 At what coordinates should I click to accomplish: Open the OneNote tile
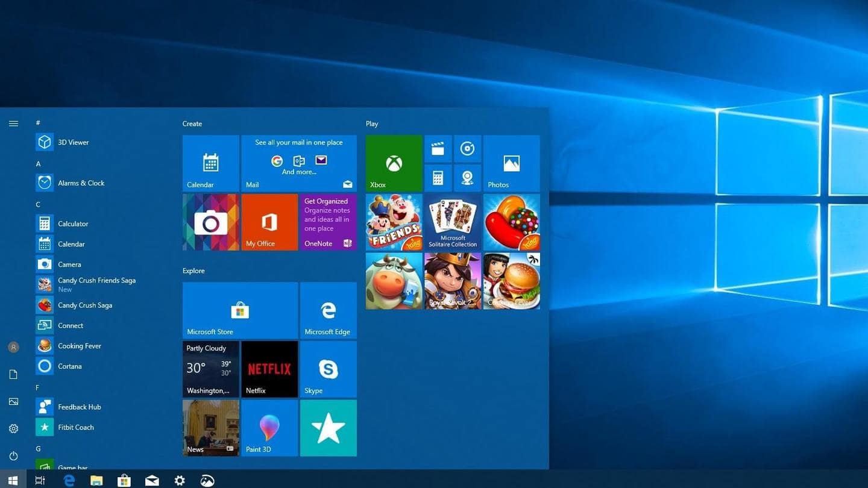coord(329,222)
